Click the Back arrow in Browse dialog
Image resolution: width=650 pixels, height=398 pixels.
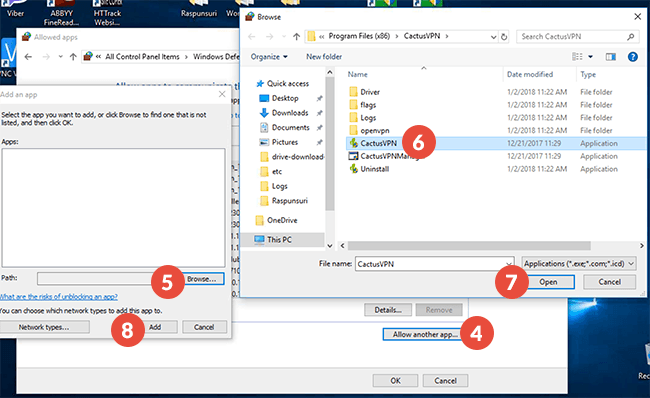click(x=252, y=36)
